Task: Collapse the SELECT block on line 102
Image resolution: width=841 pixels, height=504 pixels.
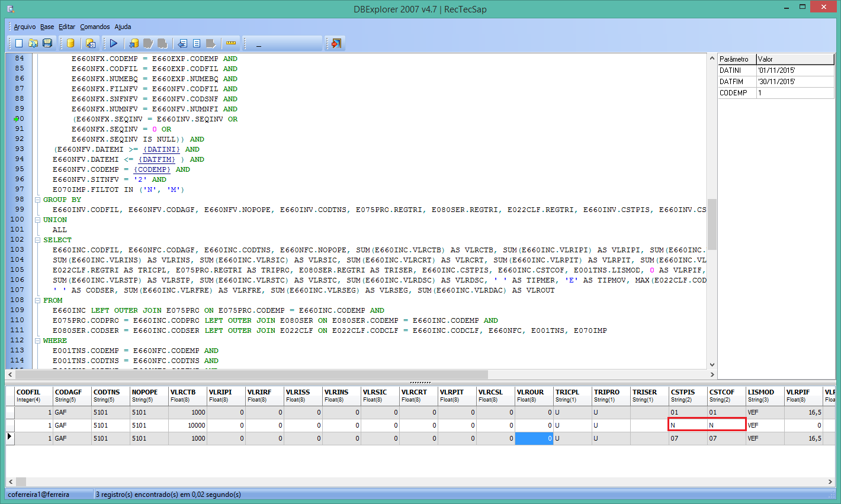Action: 38,240
